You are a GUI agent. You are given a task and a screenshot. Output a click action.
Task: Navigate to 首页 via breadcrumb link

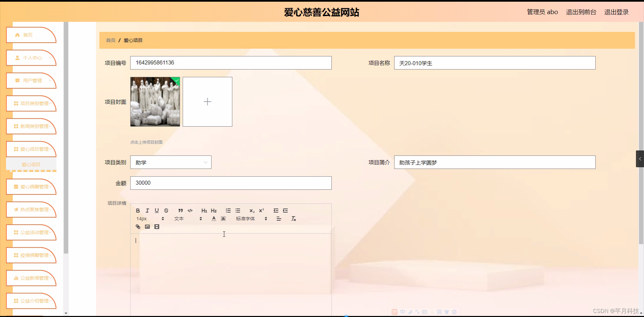(x=110, y=40)
